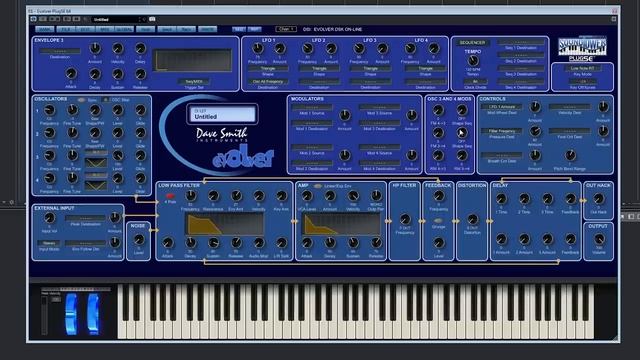Toggle the SEQ button in top bar
Viewport: 640px width, 360px height.
pyautogui.click(x=239, y=29)
